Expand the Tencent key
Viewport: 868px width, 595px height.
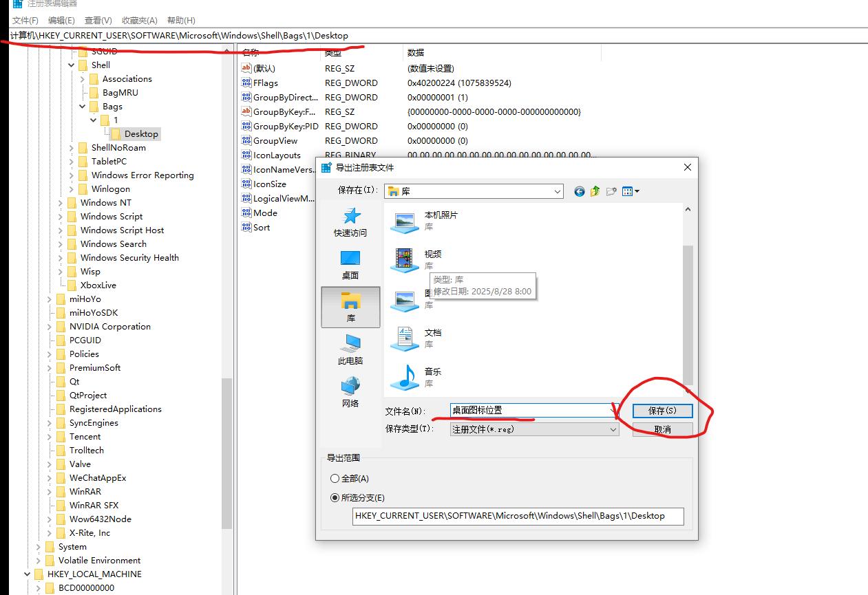(x=50, y=437)
